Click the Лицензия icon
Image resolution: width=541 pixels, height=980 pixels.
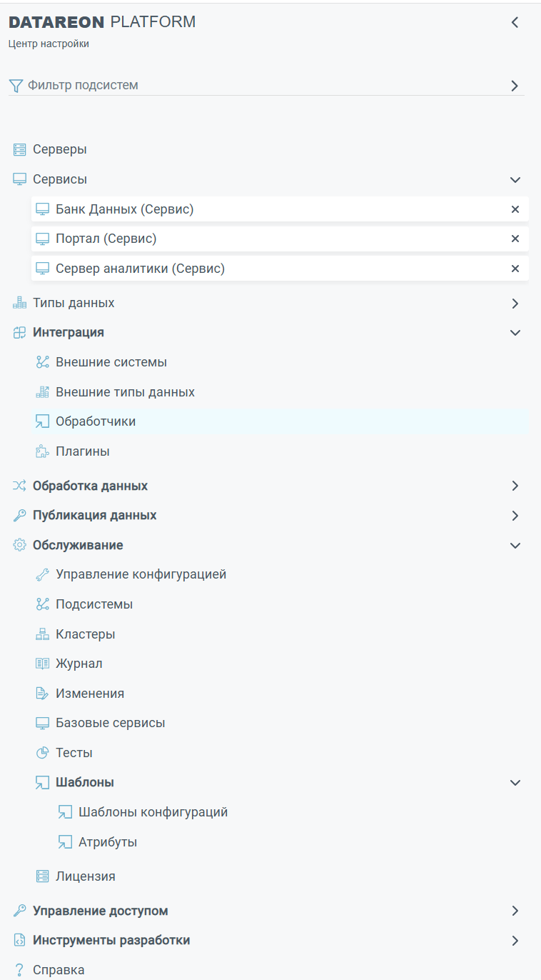43,876
